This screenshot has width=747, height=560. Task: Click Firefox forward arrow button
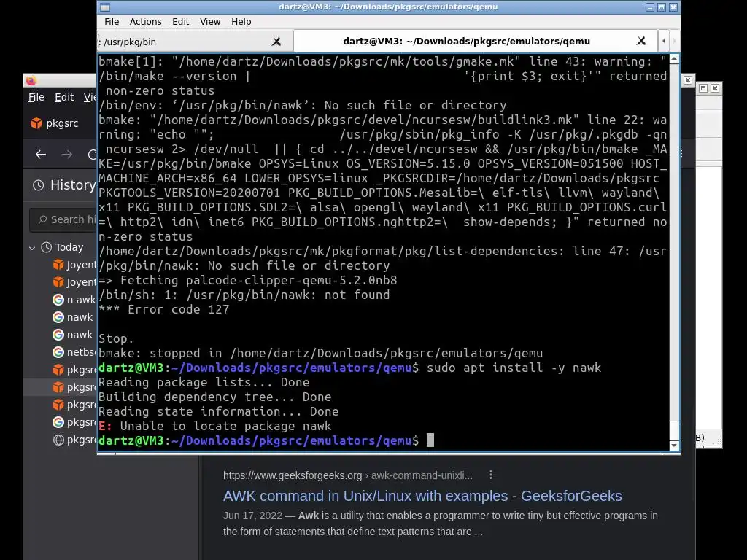67,155
